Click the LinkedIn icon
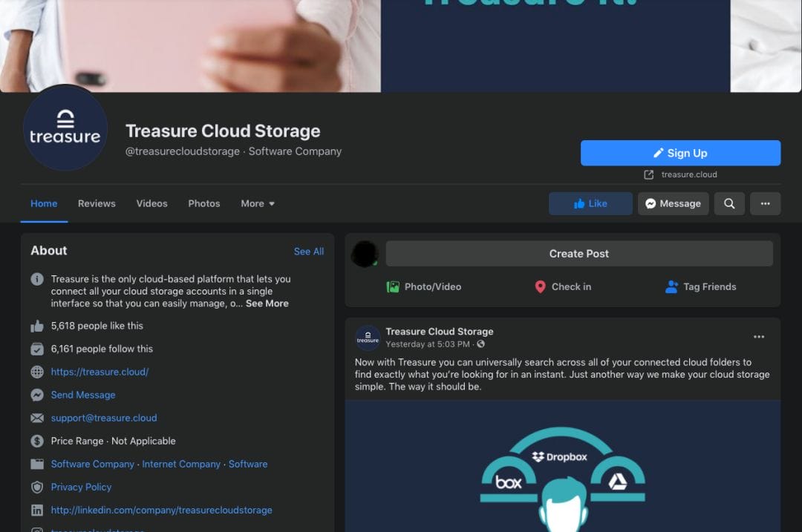This screenshot has height=532, width=802. click(x=37, y=510)
